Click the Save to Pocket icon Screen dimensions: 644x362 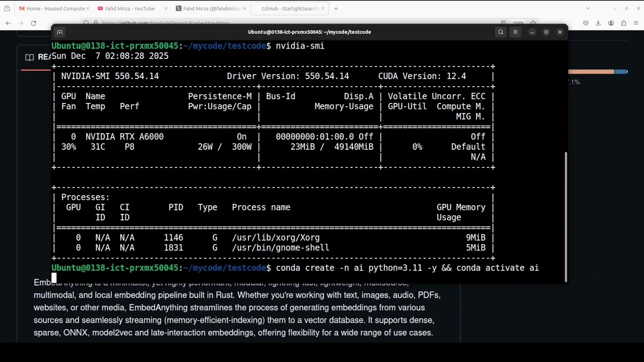[586, 23]
